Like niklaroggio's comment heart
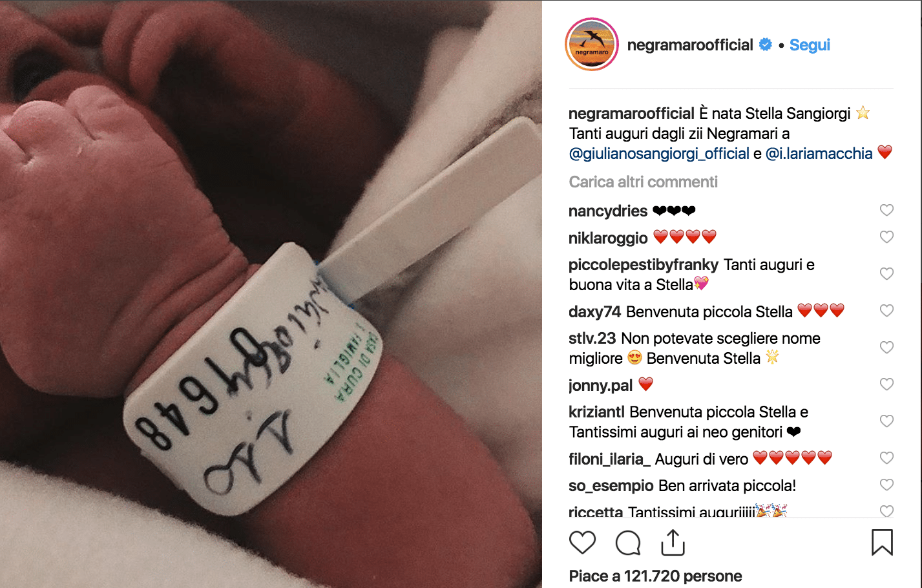Viewport: 922px width, 588px height. coord(886,237)
